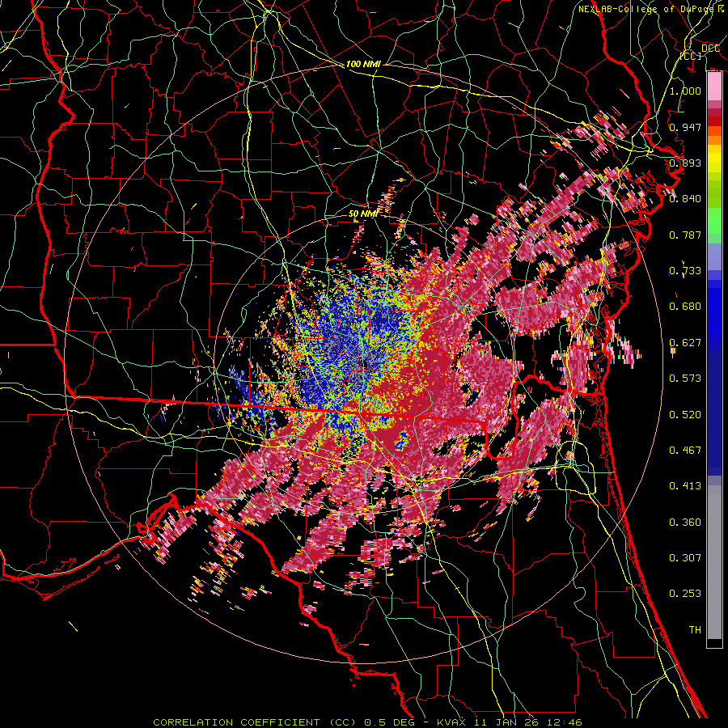
Task: Select the 0.520 scale value
Action: pos(685,415)
